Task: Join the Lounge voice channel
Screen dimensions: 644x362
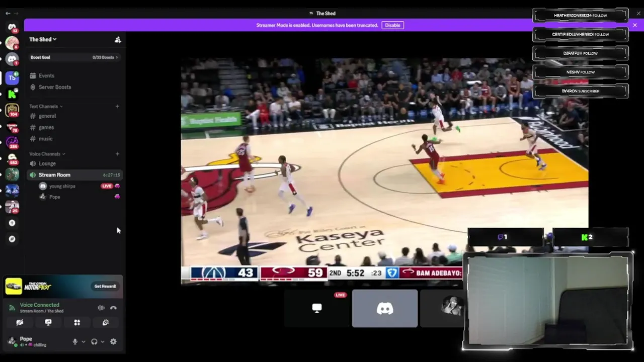Action: (47, 163)
